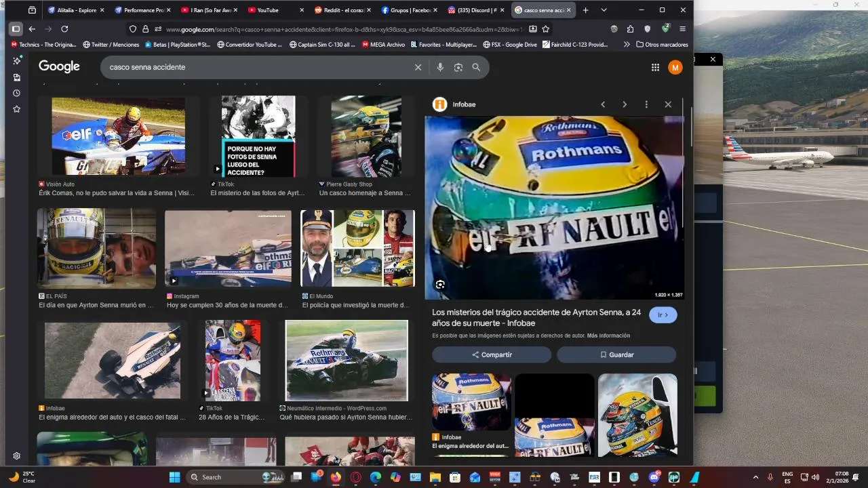868x488 pixels.
Task: Open the EL PAÍS Senna result thumbnail
Action: [x=96, y=248]
